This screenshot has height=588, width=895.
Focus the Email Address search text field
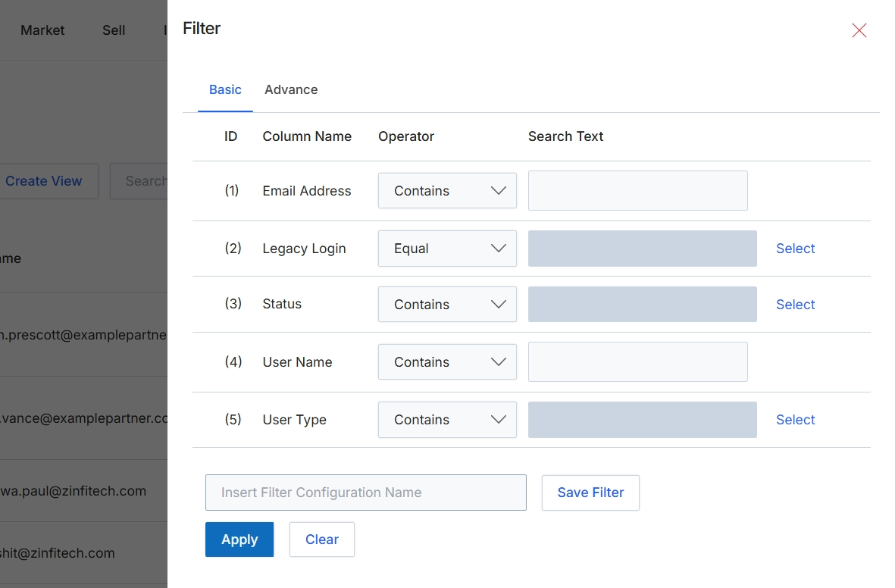coord(637,191)
